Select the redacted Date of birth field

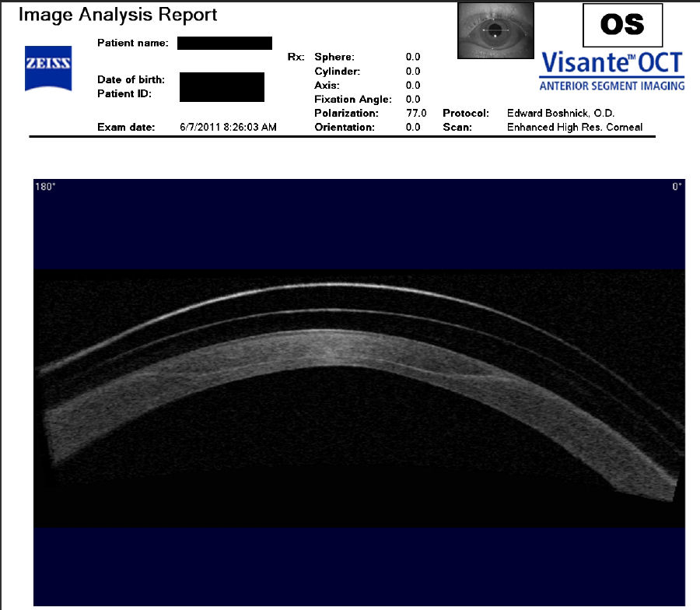pos(222,86)
